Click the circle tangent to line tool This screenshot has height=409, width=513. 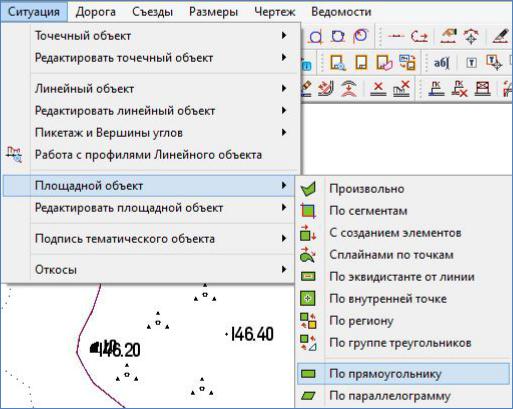coord(316,37)
